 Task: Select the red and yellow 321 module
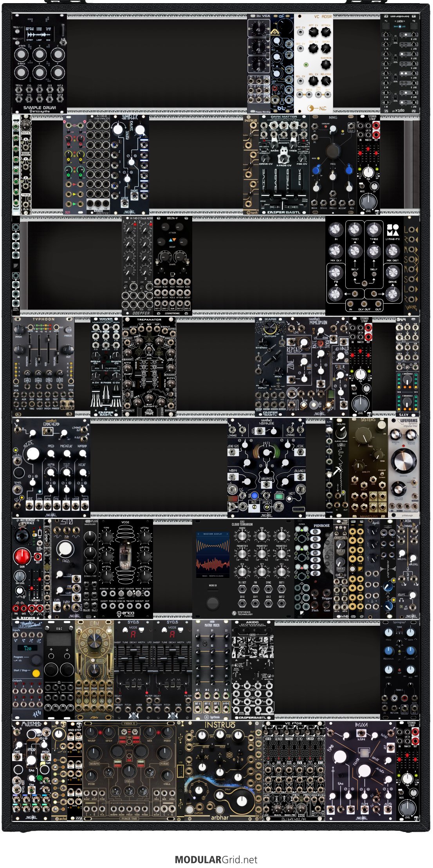[x=75, y=165]
